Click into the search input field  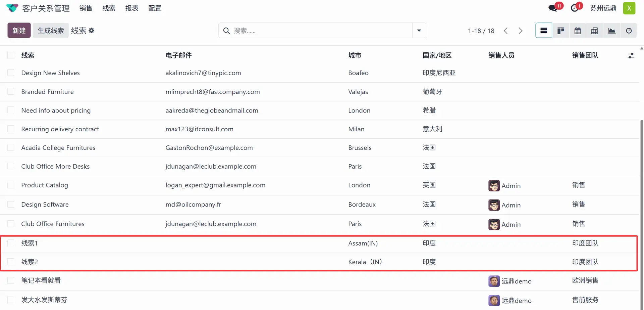(x=319, y=31)
